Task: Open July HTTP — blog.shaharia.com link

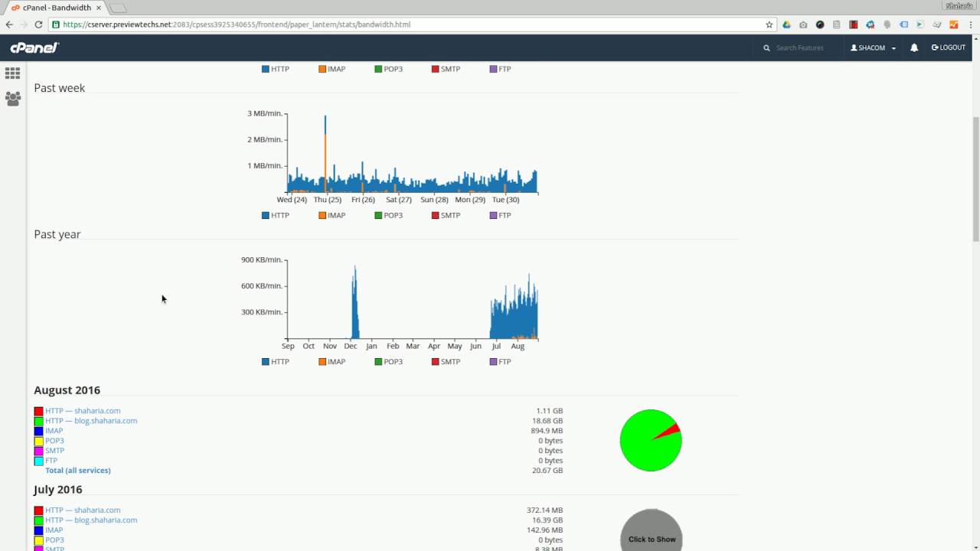Action: (x=91, y=520)
